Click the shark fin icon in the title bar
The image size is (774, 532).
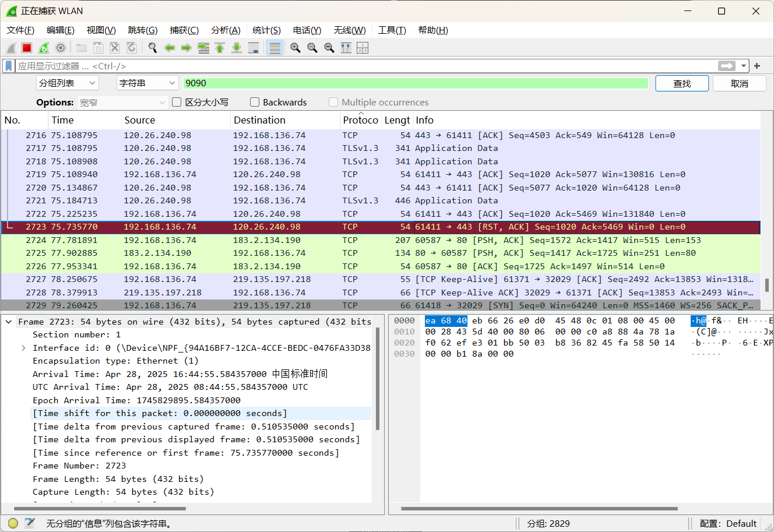[11, 11]
